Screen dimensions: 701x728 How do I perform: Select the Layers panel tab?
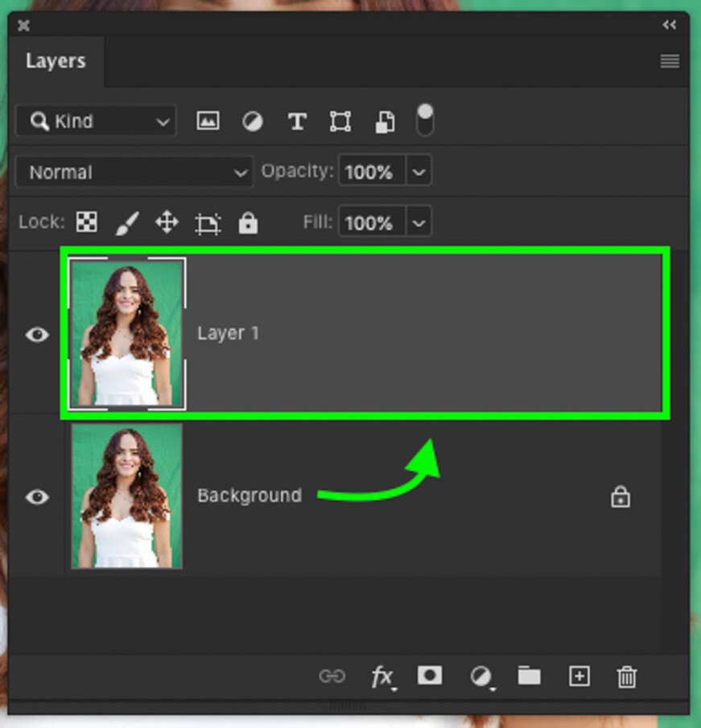[x=56, y=60]
